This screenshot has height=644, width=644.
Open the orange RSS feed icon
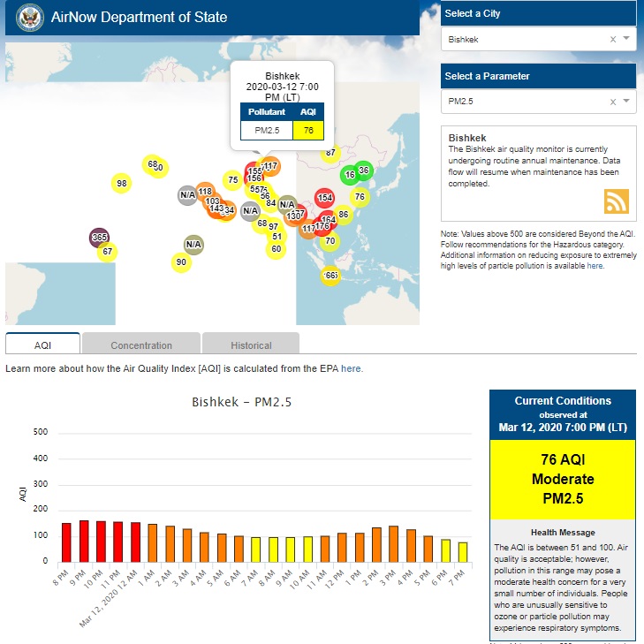616,201
